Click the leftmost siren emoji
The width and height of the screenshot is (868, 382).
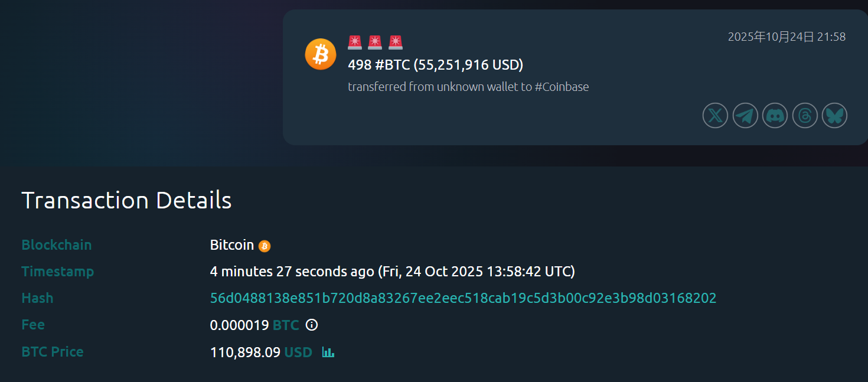click(x=355, y=42)
